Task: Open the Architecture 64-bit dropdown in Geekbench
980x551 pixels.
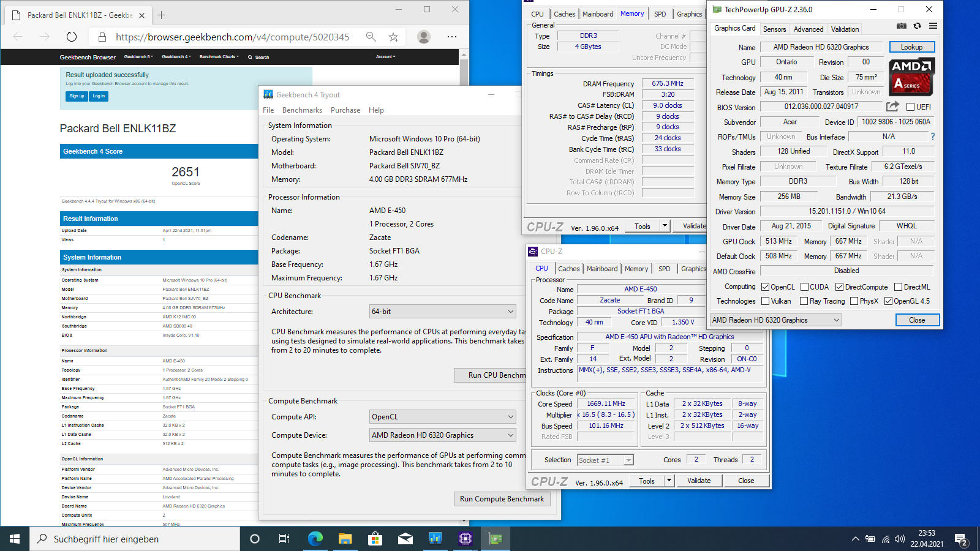Action: click(443, 312)
